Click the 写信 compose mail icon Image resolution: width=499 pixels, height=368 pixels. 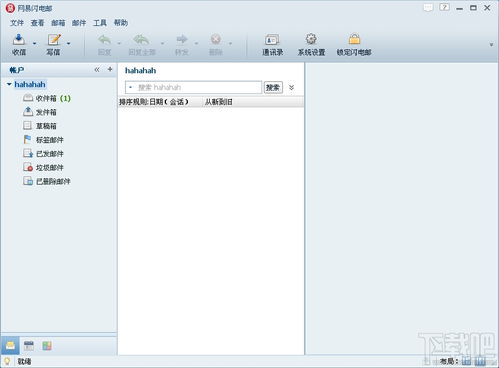(x=54, y=39)
